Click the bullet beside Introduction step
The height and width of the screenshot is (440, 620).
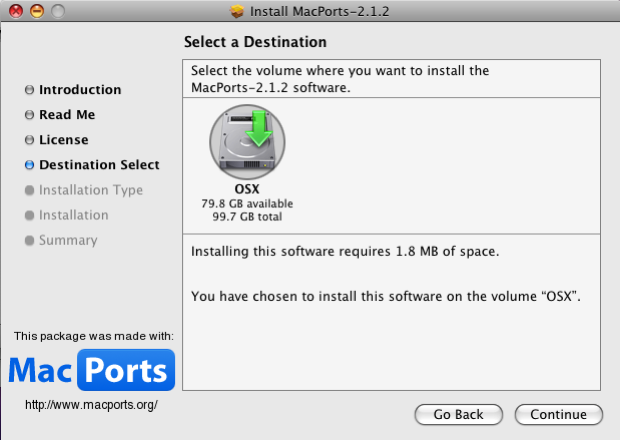[29, 90]
